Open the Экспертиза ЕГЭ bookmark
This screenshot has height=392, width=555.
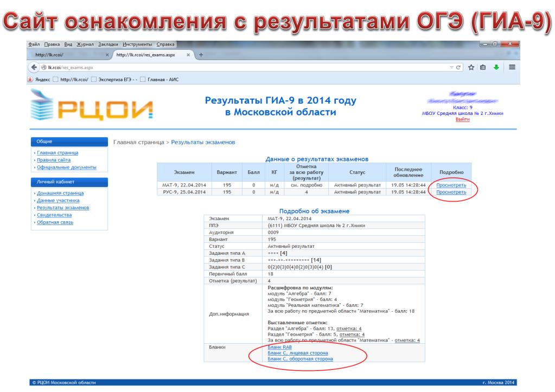click(x=114, y=80)
